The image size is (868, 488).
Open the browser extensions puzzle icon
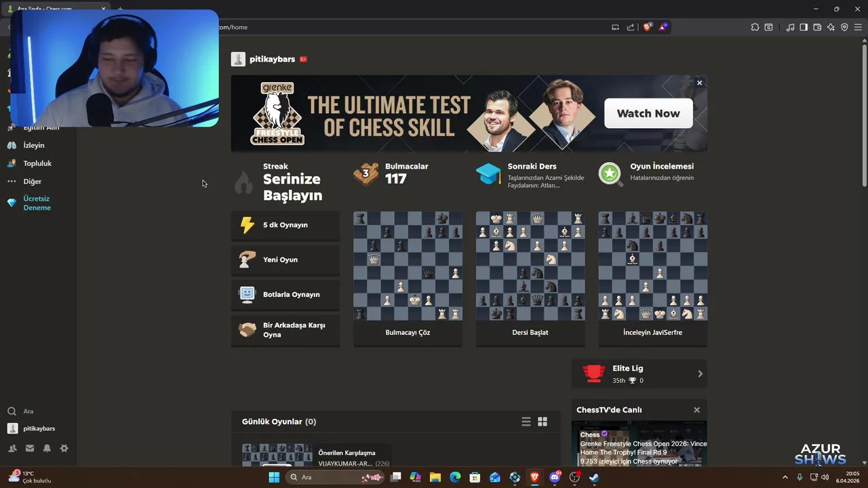[x=755, y=27]
